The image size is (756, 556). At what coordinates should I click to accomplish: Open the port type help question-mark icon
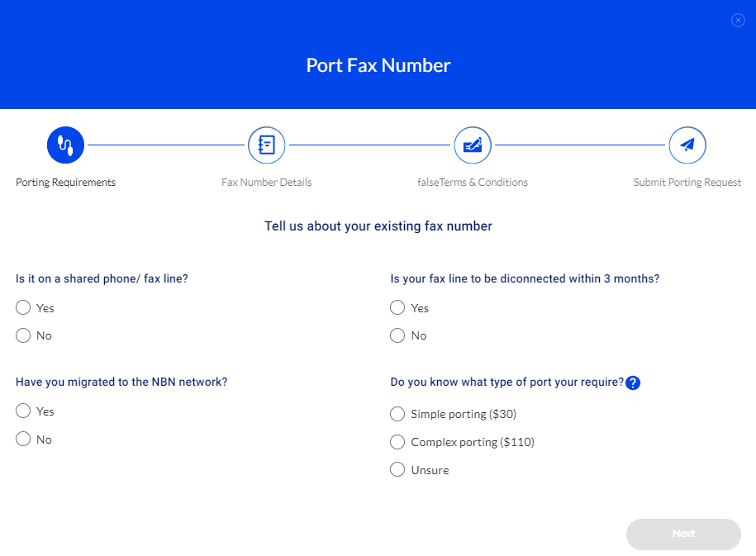point(633,383)
